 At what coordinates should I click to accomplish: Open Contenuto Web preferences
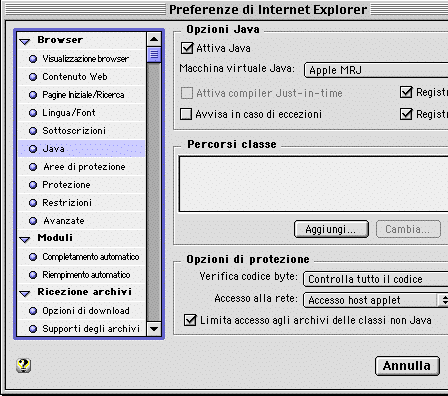pos(82,77)
